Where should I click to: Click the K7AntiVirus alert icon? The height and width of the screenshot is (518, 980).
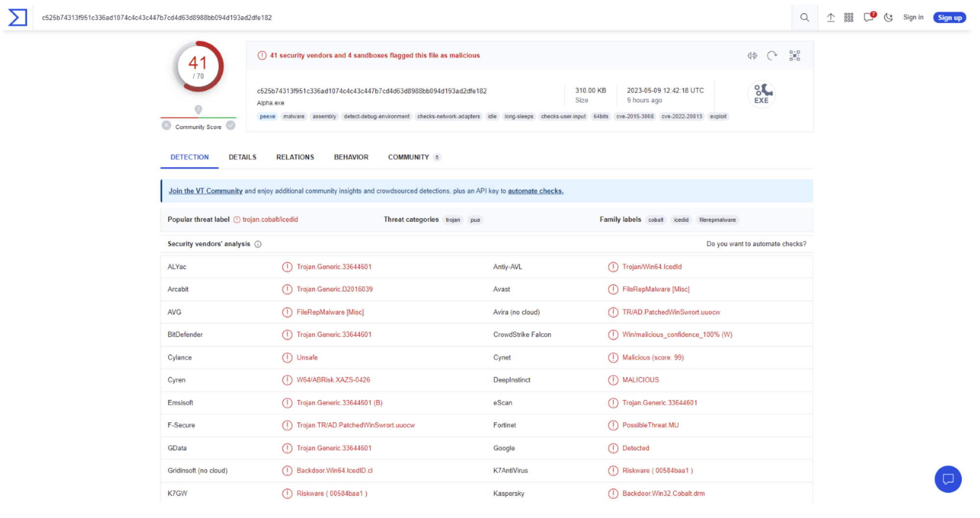point(613,471)
